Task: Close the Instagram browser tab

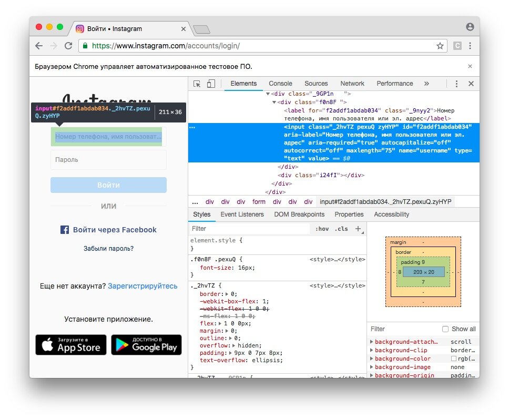Action: [x=184, y=29]
